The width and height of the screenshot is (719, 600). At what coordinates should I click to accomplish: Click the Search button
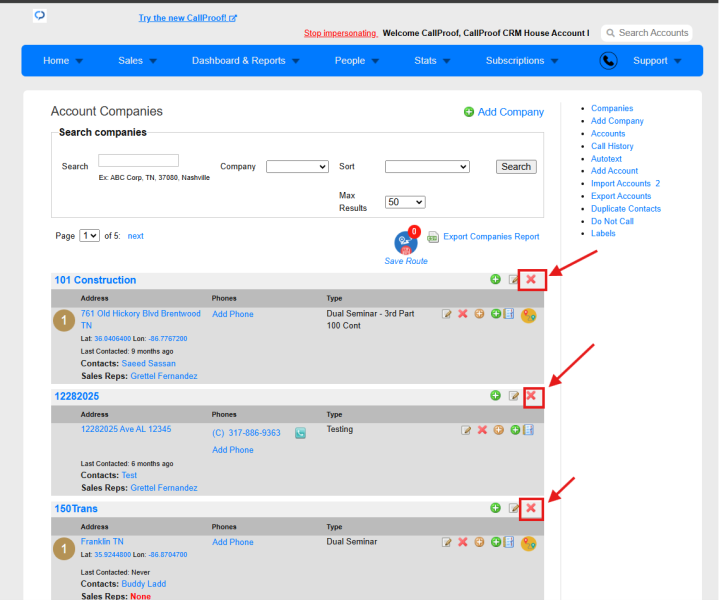516,167
